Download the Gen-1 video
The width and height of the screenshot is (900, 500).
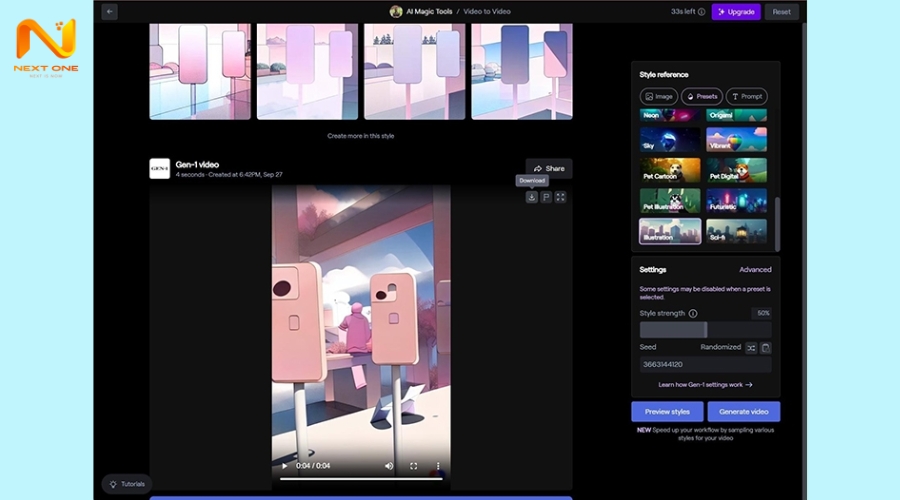[x=532, y=197]
